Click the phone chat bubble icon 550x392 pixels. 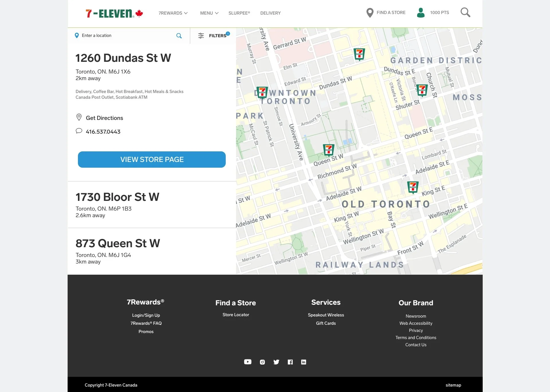point(79,131)
